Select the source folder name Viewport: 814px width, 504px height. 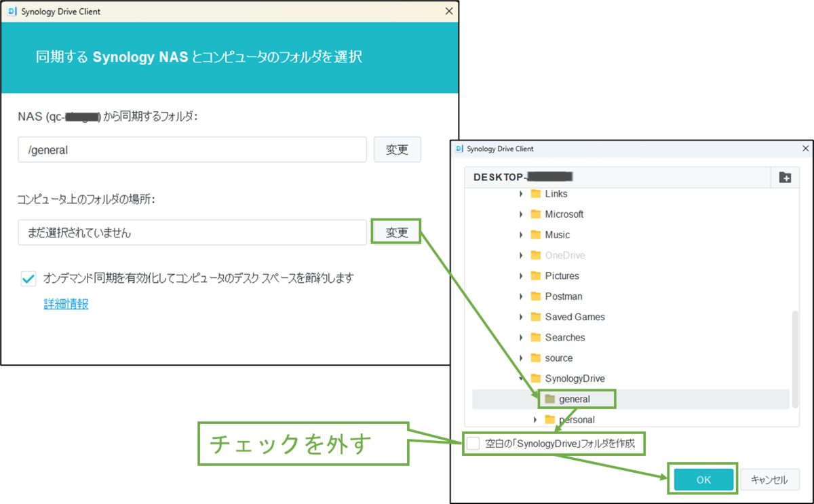(x=559, y=358)
